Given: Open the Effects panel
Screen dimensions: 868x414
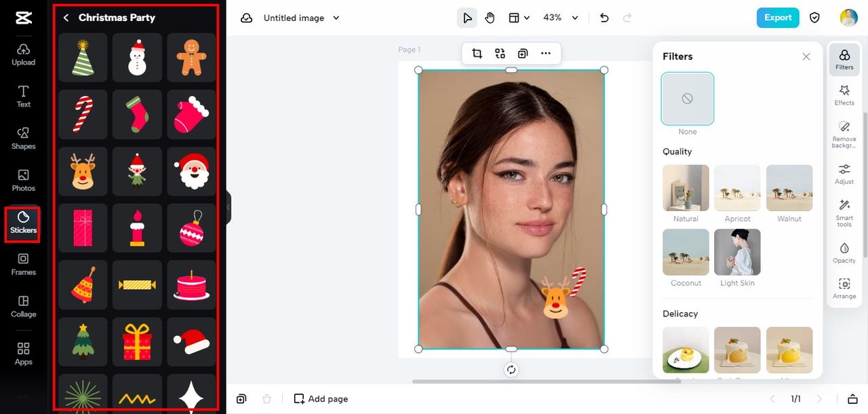Looking at the screenshot, I should (844, 94).
